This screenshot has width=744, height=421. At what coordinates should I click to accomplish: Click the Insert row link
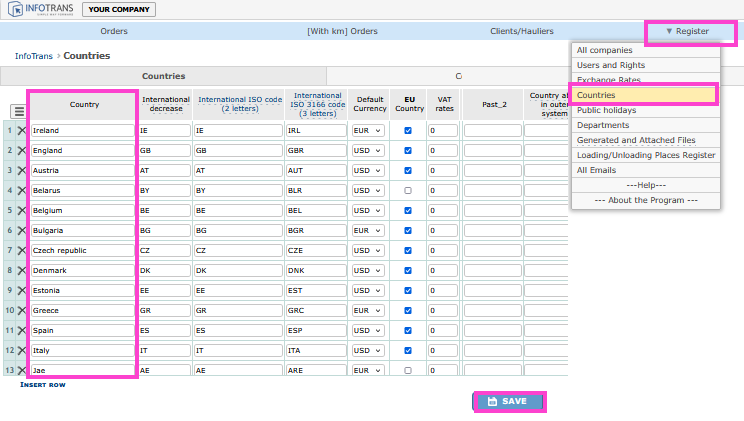[x=43, y=385]
